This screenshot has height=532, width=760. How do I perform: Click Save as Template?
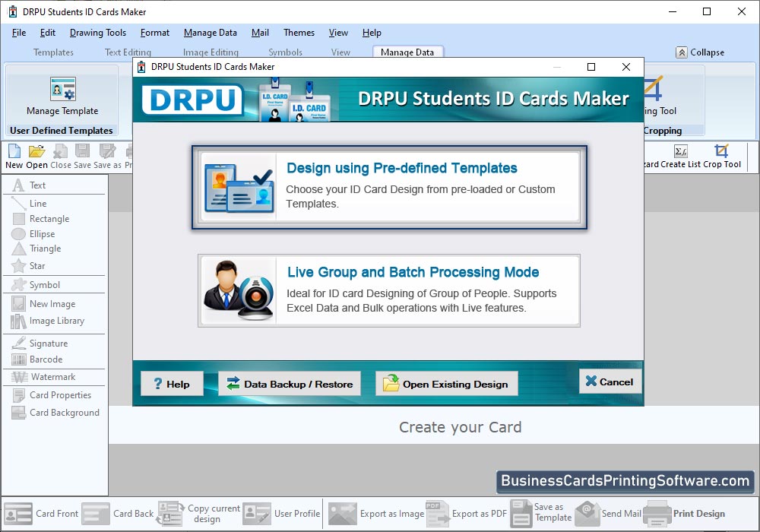541,514
